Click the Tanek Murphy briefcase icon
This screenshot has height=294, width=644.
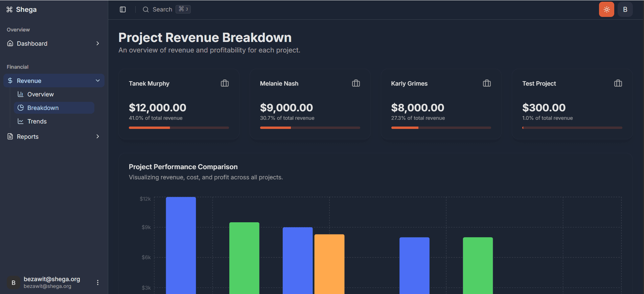point(225,83)
